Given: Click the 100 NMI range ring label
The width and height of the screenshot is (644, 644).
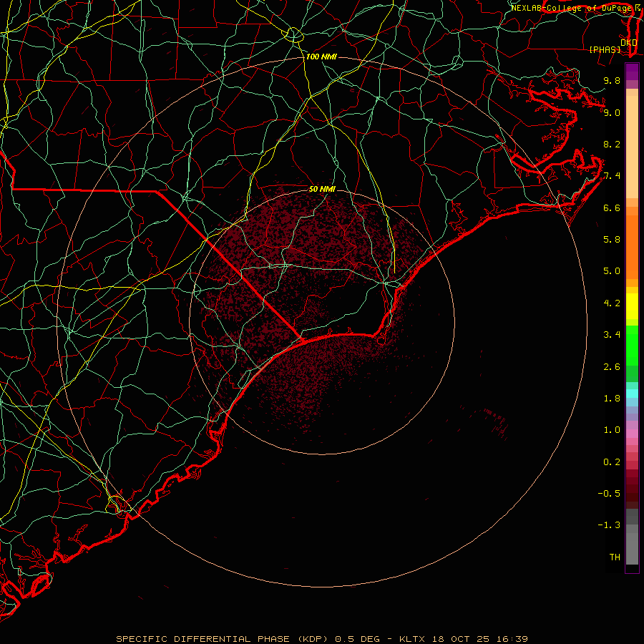Looking at the screenshot, I should click(321, 57).
